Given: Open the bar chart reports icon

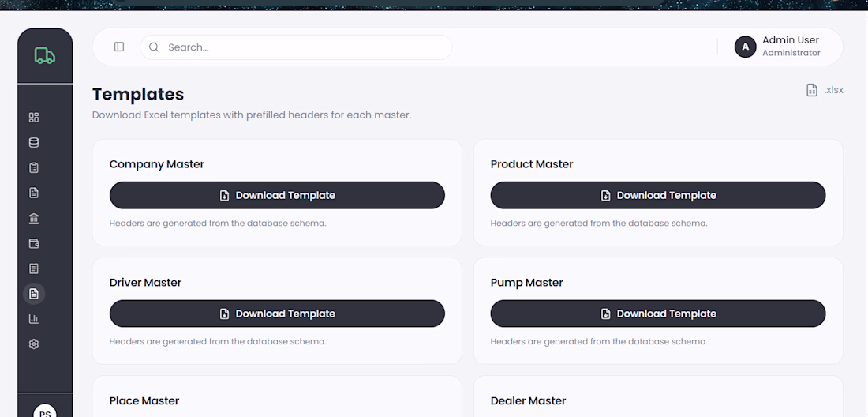Looking at the screenshot, I should (34, 319).
